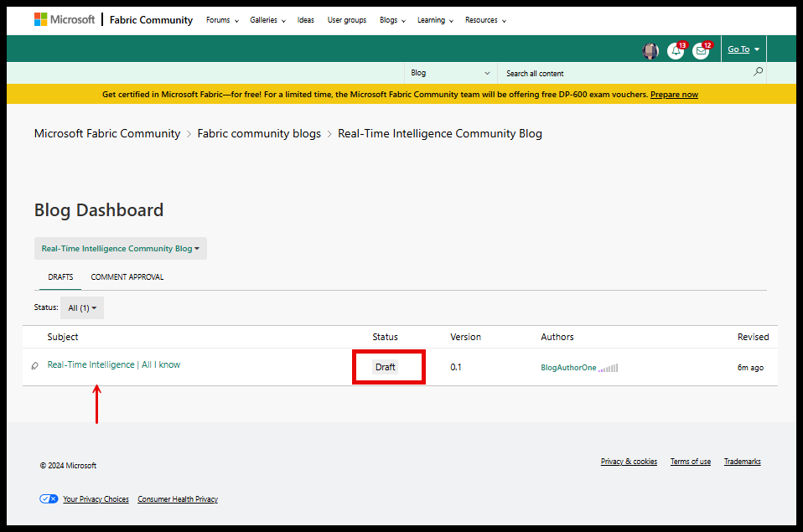Open the Real-Time Intelligence Community Blog selector

(x=121, y=248)
